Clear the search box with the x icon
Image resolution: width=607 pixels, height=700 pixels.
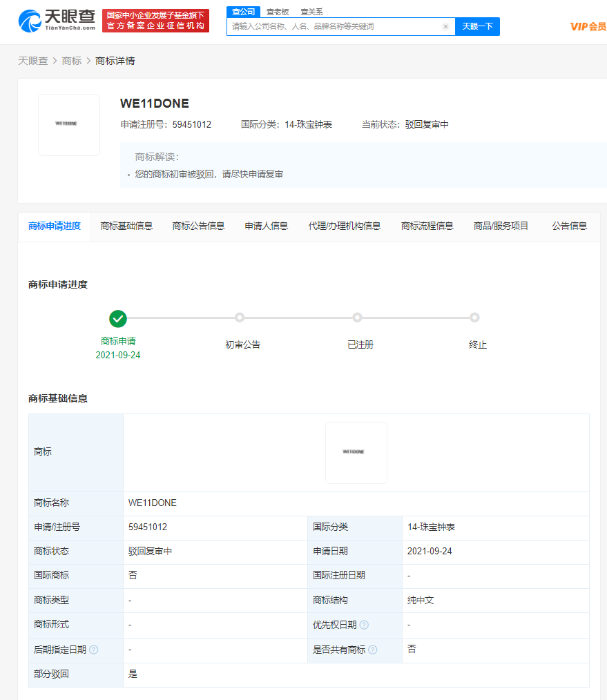[x=445, y=26]
